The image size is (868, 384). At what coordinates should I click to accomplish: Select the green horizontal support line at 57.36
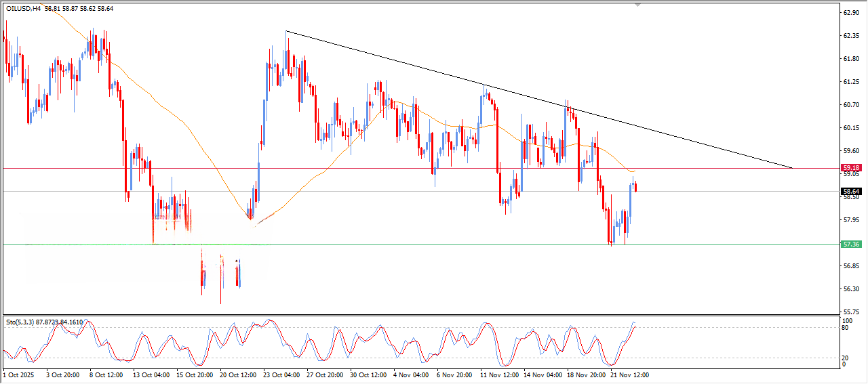click(x=407, y=244)
